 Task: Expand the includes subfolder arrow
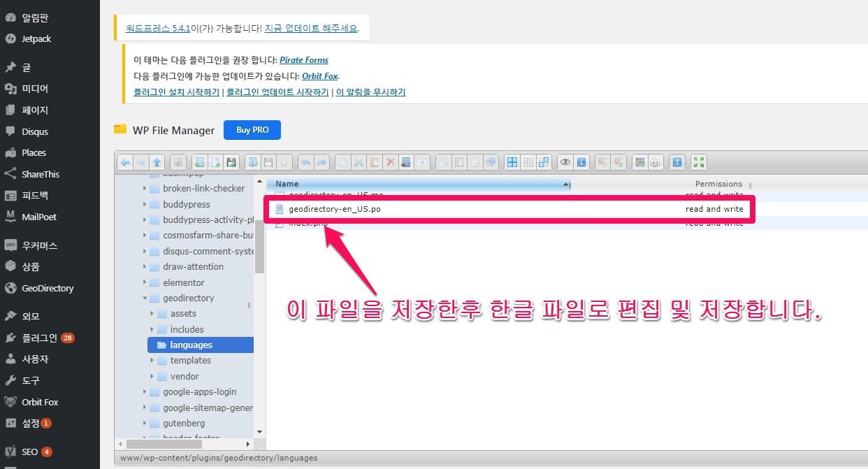pos(152,329)
